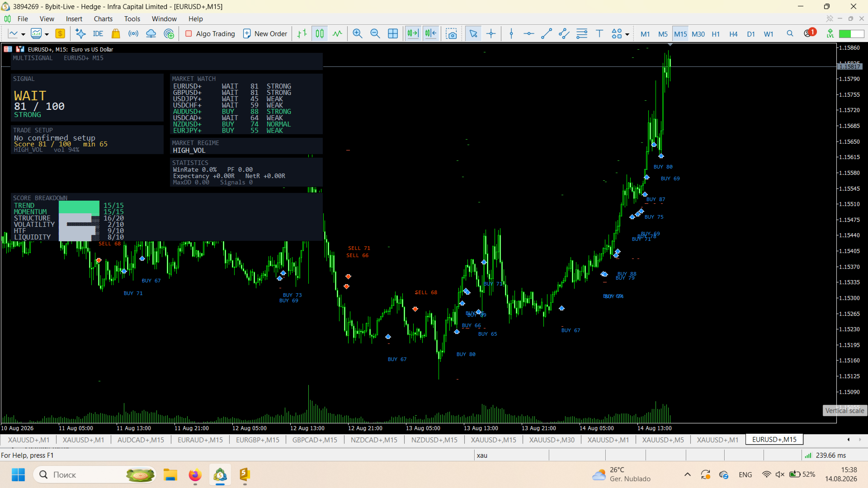Switch chart to candlesticks mode
This screenshot has height=488, width=868.
tap(320, 33)
